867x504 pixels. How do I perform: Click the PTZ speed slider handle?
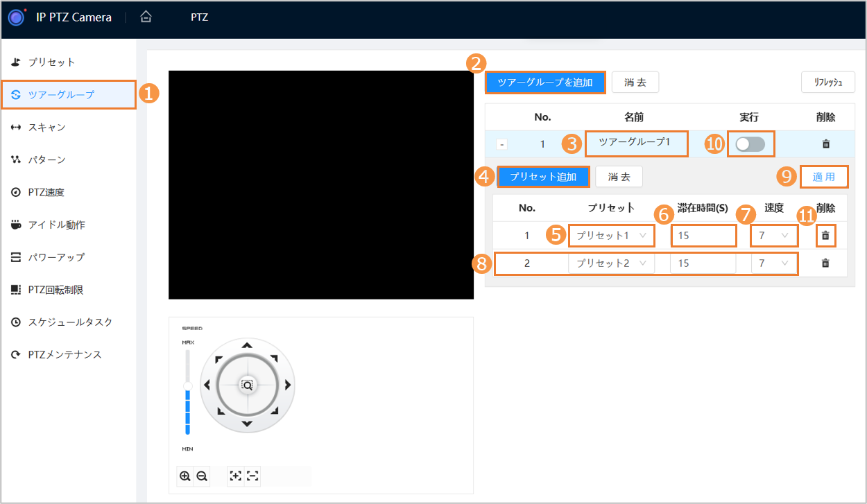[x=187, y=385]
